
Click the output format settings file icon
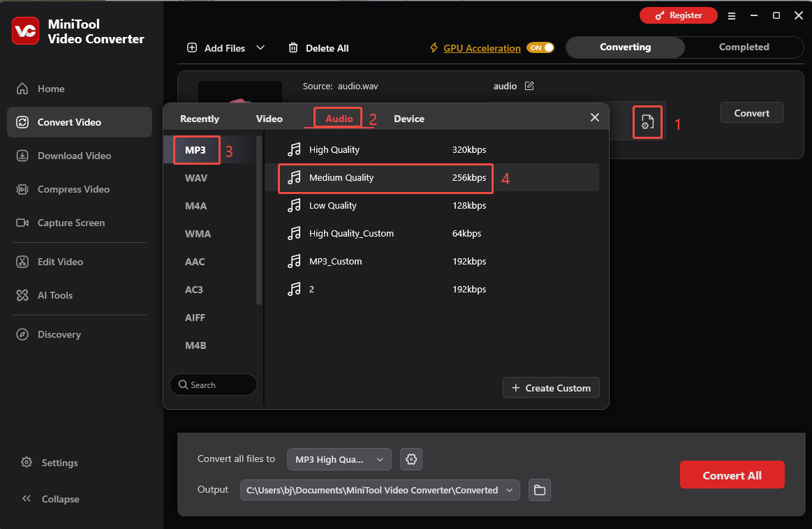coord(647,122)
